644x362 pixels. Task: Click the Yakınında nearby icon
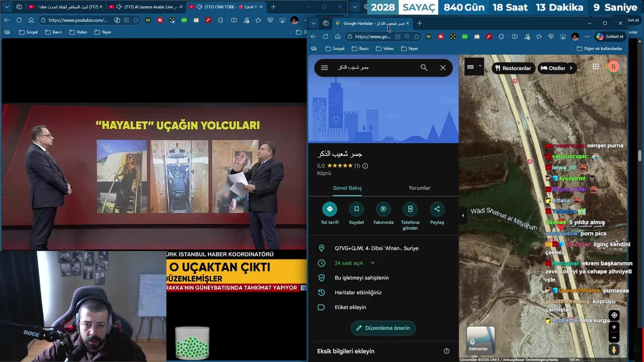point(383,209)
